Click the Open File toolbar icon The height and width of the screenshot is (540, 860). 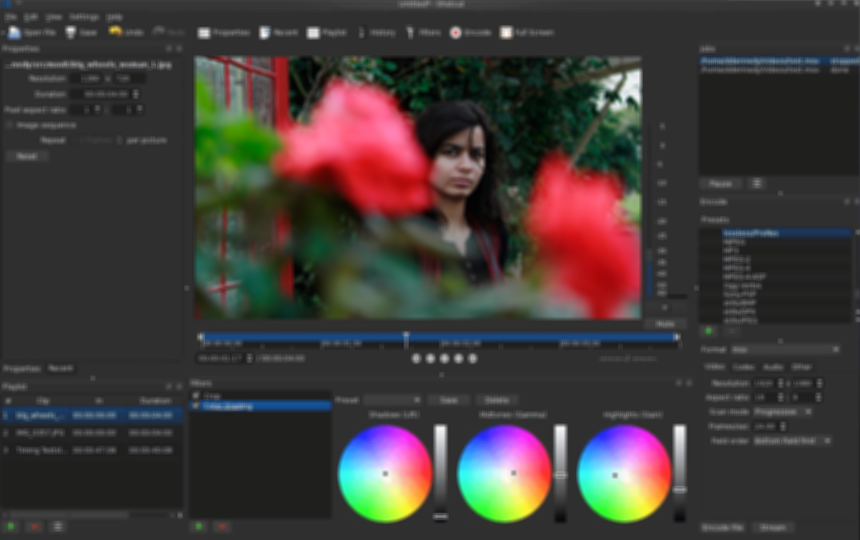[x=14, y=32]
